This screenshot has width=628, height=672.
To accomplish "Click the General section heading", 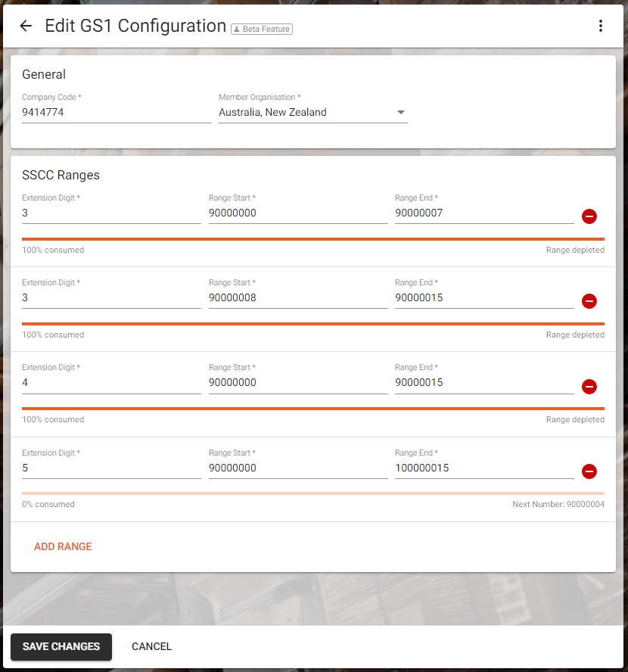I will [x=44, y=74].
